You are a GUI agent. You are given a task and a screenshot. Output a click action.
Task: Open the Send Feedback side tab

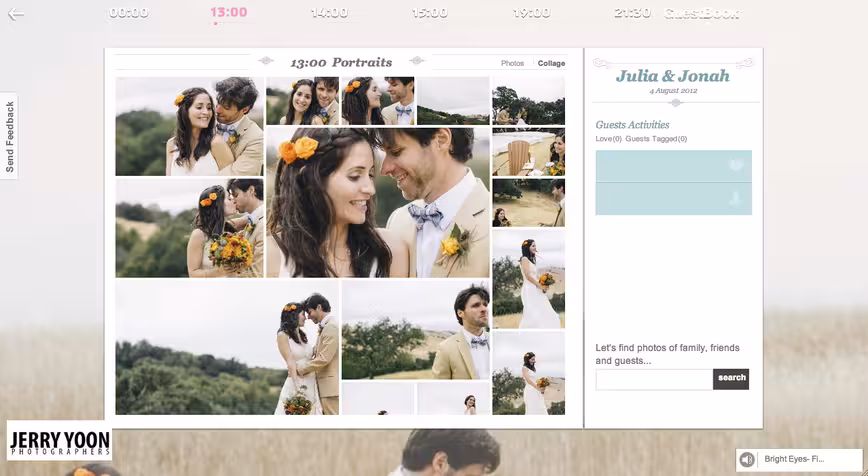point(9,136)
